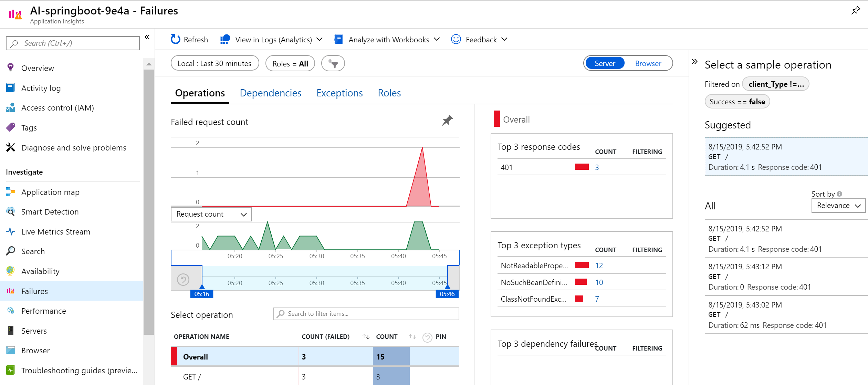This screenshot has width=868, height=385.
Task: Select the Server toggle option
Action: [x=605, y=63]
